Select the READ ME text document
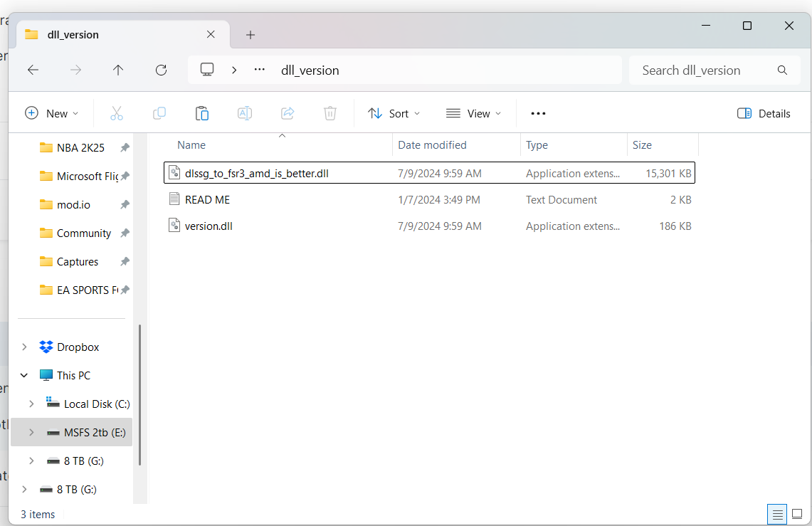Screen dimensions: 812x526 [x=429, y=199]
